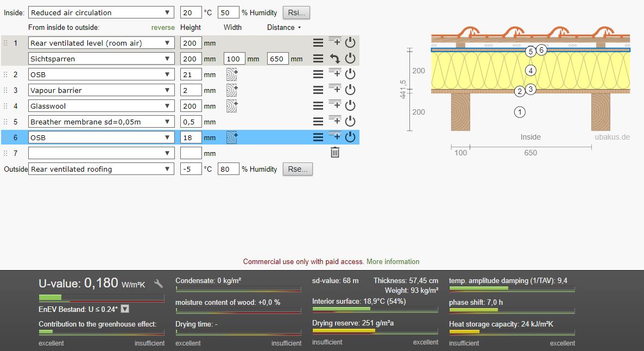Open the empty layer 7 material dropdown
This screenshot has width=644, height=351.
tap(101, 153)
